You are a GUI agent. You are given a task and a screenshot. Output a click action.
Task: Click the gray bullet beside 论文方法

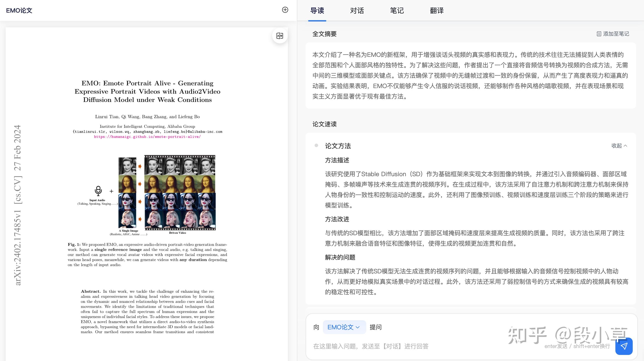[316, 145]
